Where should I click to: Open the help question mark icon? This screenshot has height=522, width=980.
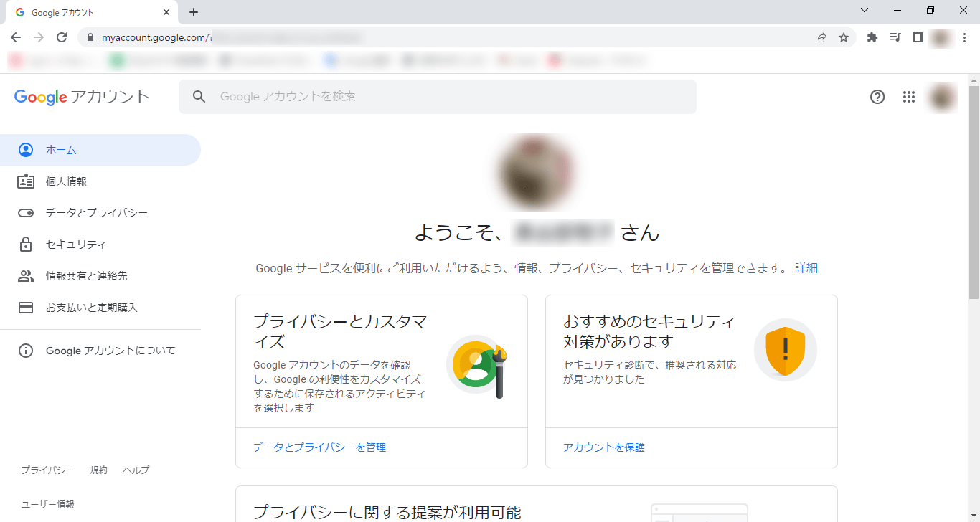coord(877,97)
